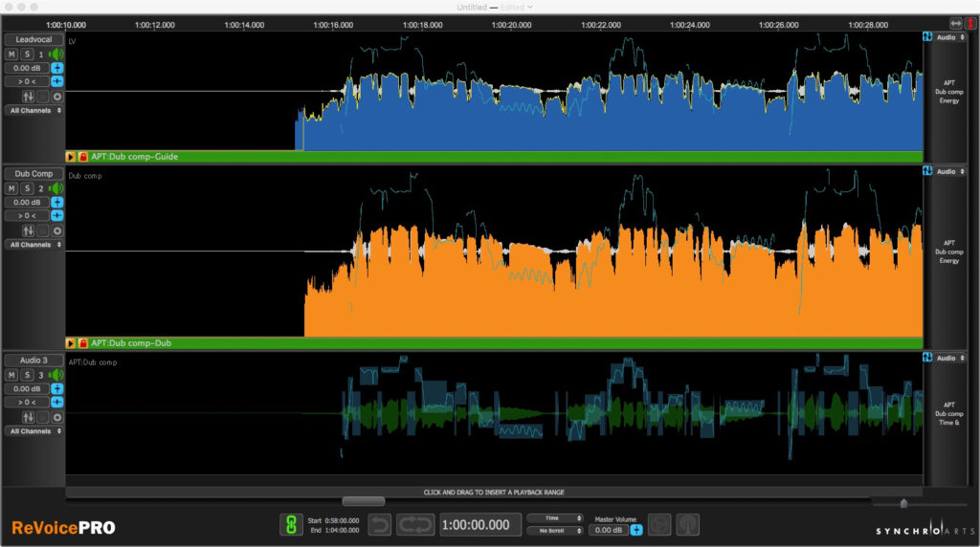This screenshot has width=980, height=547.
Task: Open Leadvocal All Channels dropdown
Action: point(35,111)
